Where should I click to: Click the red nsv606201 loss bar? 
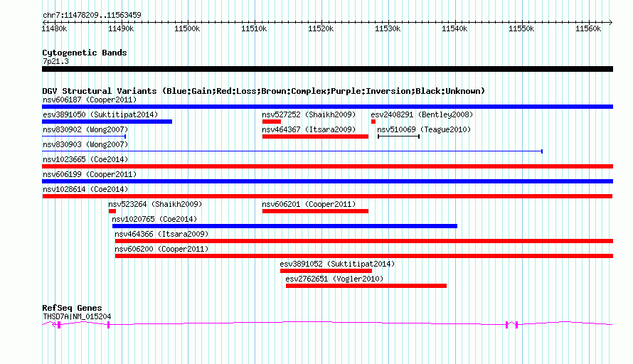pyautogui.click(x=315, y=211)
